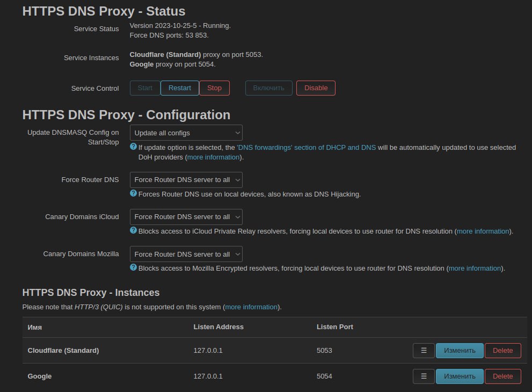Click the Service Control label
This screenshot has width=532, height=392.
tap(95, 89)
